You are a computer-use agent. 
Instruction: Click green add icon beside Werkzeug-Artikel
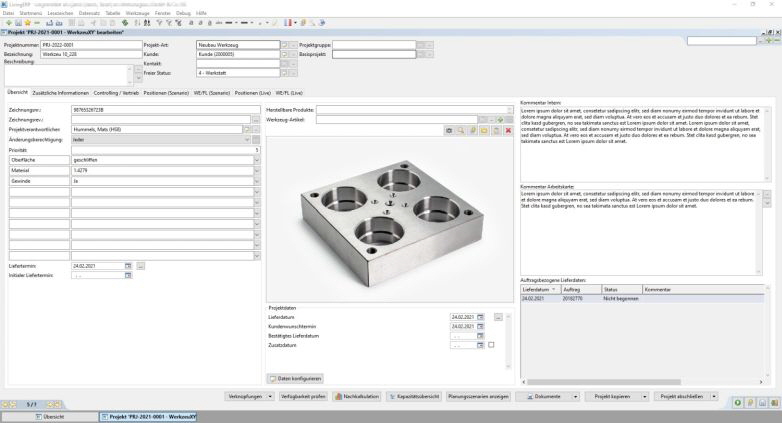pos(498,119)
